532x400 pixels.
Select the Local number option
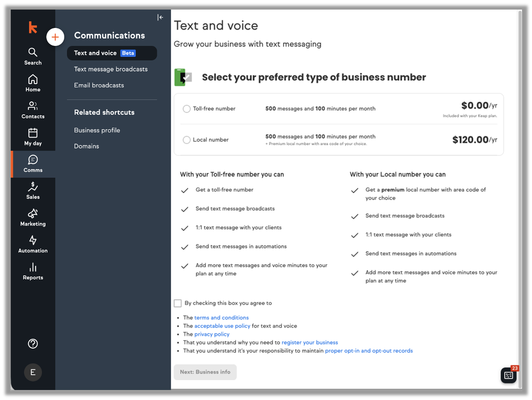(x=187, y=140)
